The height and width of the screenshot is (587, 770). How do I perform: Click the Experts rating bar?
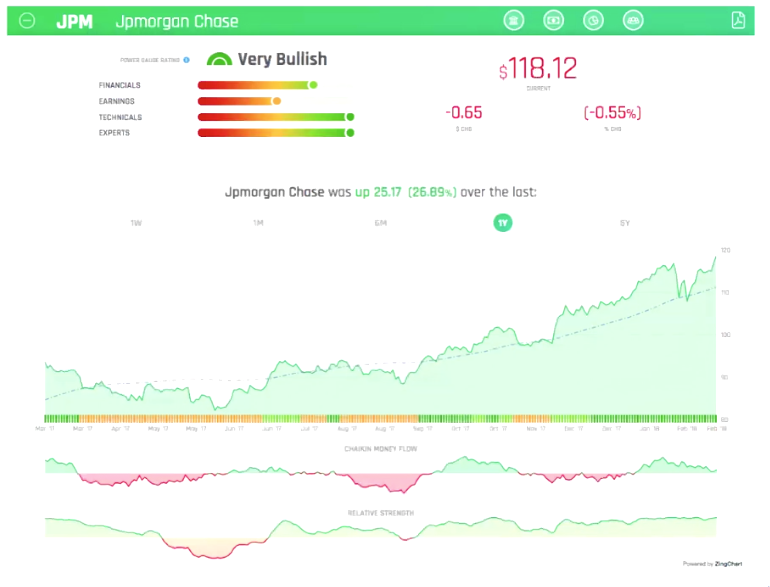[x=276, y=133]
